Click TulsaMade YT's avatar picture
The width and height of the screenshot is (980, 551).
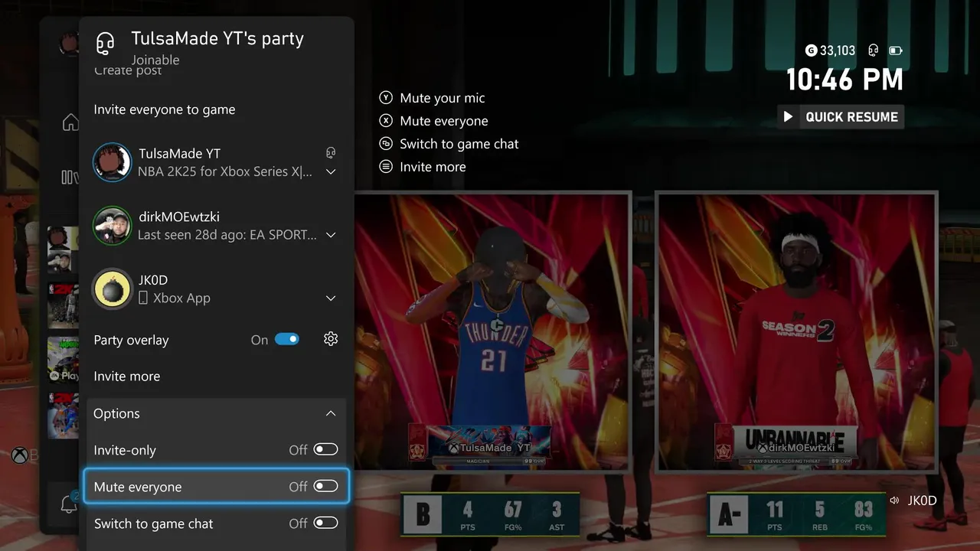coord(112,162)
